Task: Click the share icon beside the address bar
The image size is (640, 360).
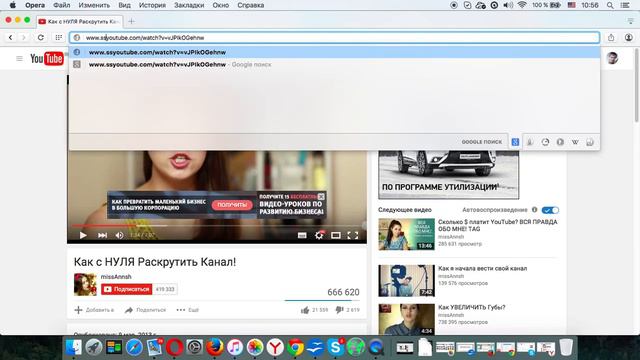Action: point(611,38)
